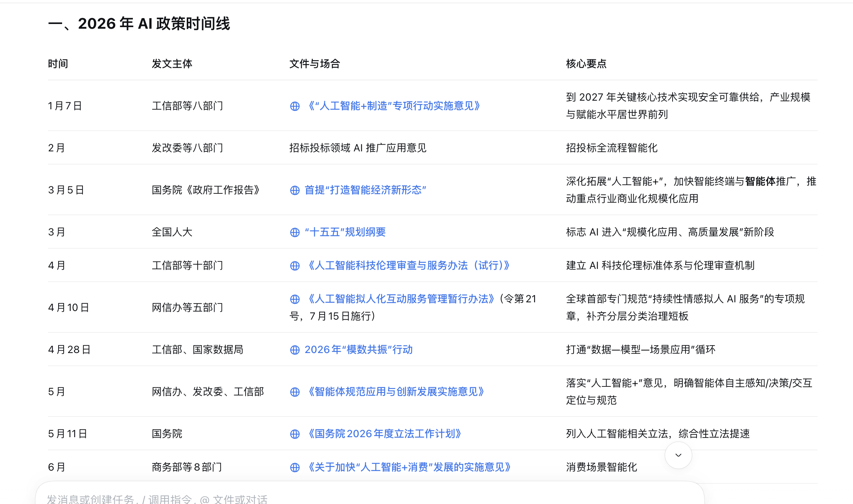853x504 pixels.
Task: Click cell 网信办、发改委、工信部
Action: coord(208,392)
